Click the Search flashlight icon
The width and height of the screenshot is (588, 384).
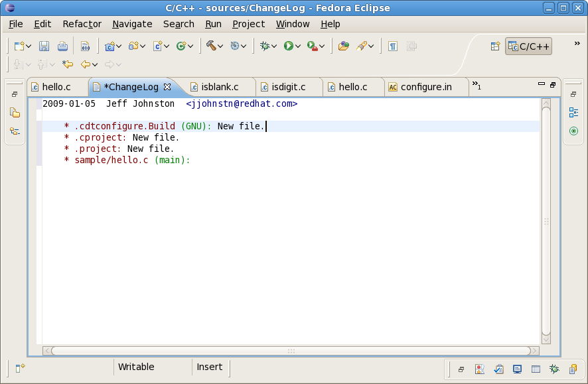pyautogui.click(x=362, y=46)
